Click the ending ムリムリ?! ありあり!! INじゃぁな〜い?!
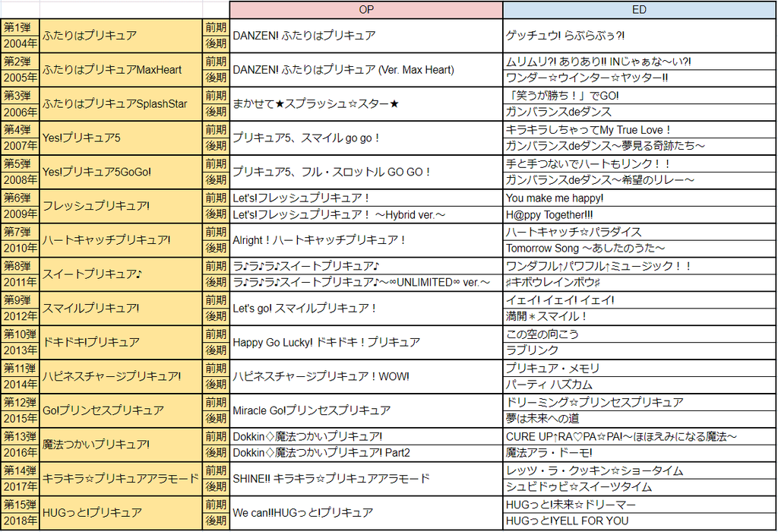The width and height of the screenshot is (778, 532). pyautogui.click(x=639, y=62)
